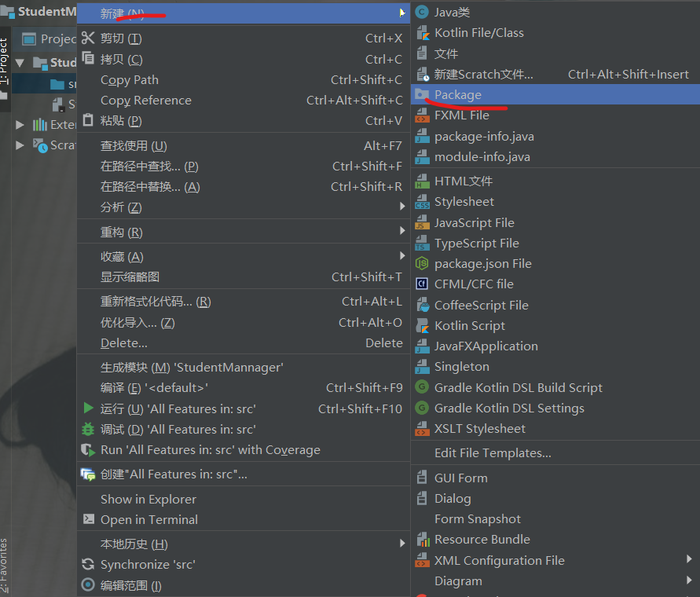This screenshot has height=597, width=700.
Task: Expand the XML Configuration File submenu arrow
Action: (x=689, y=559)
